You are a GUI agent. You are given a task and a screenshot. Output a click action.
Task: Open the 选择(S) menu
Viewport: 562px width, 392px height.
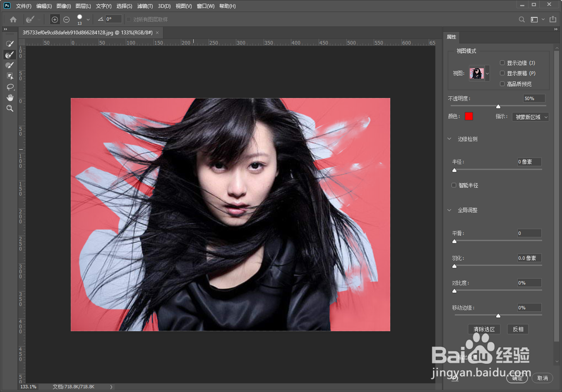click(x=124, y=6)
